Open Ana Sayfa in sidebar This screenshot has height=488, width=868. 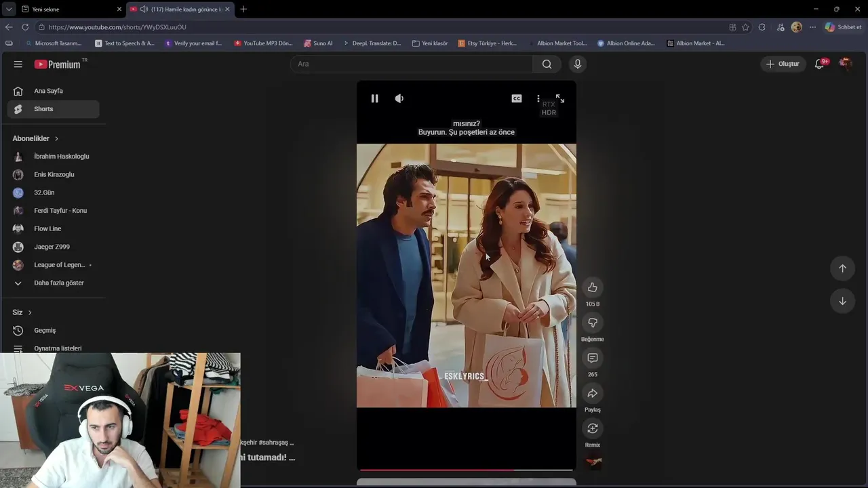[53, 91]
